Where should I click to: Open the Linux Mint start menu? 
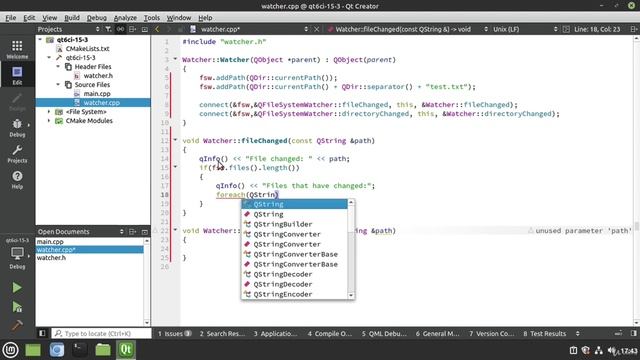(10, 350)
